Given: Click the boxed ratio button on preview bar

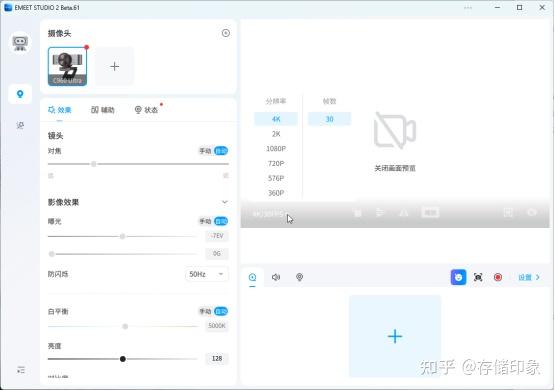Looking at the screenshot, I should click(x=430, y=212).
